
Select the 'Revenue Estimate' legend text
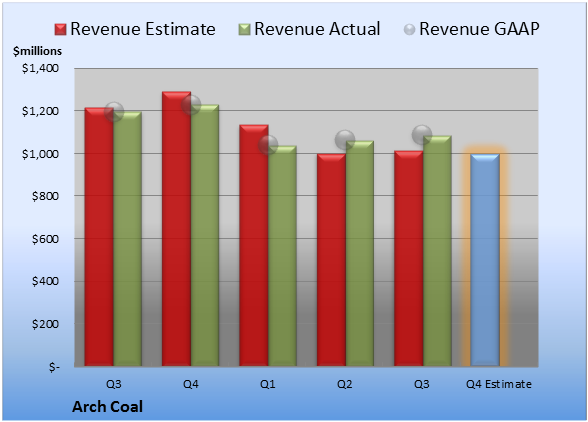143,29
